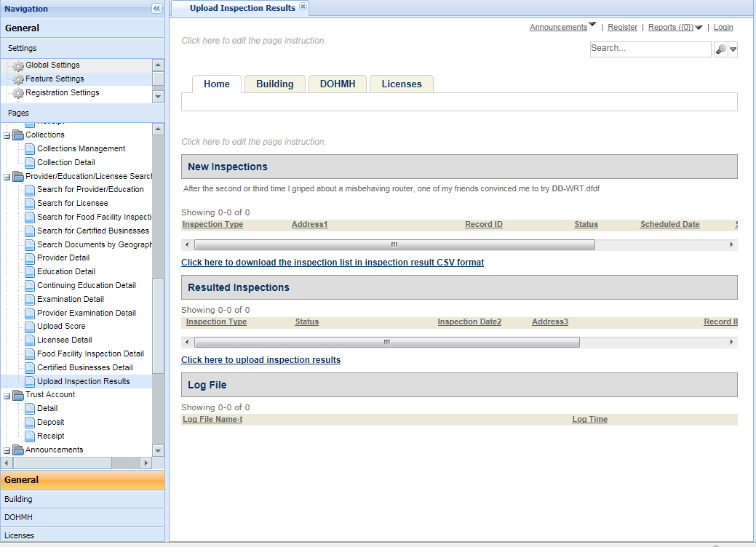
Task: Click the Registration Settings gear icon
Action: (x=18, y=93)
